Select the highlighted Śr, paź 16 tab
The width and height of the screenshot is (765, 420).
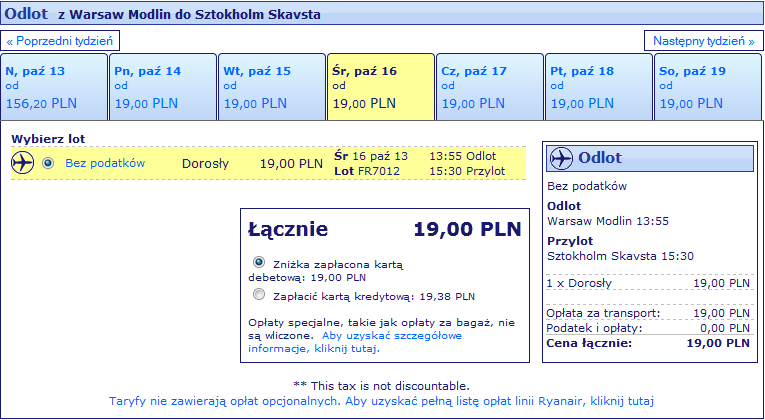click(381, 87)
